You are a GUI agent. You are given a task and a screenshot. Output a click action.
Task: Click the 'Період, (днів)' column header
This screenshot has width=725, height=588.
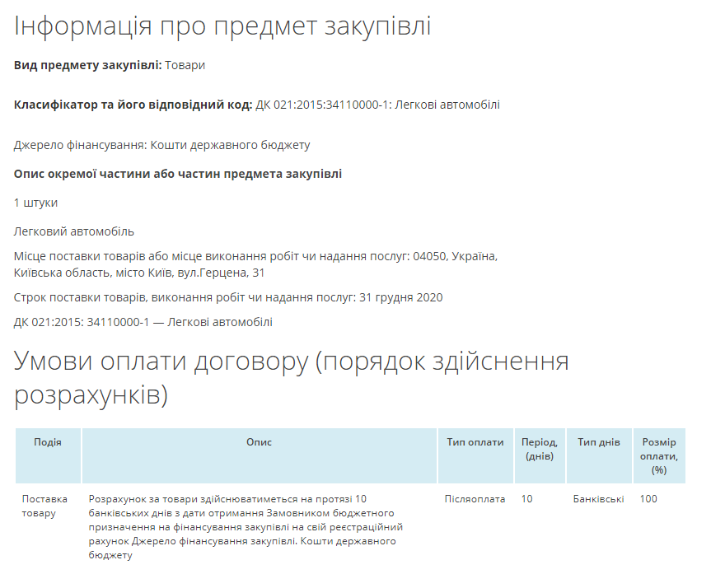click(539, 449)
